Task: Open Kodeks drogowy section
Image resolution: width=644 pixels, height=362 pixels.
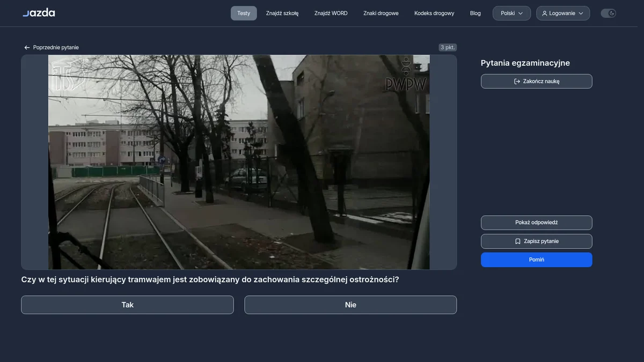Action: point(434,13)
